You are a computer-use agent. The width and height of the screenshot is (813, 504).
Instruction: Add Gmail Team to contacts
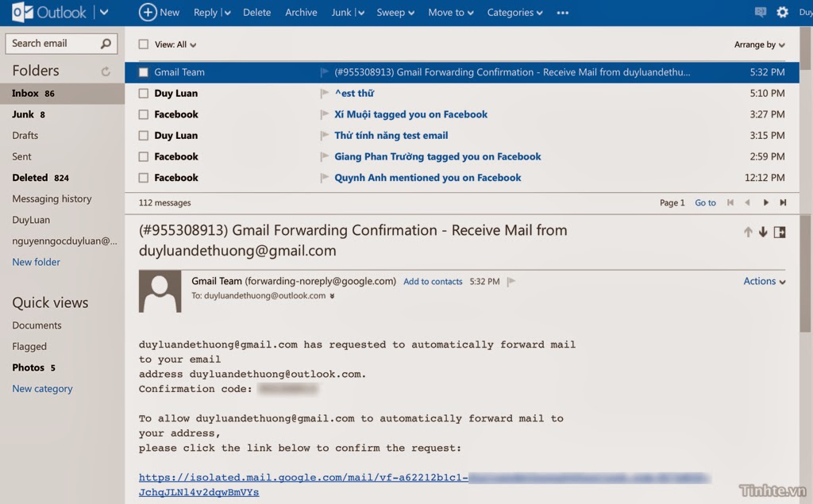(433, 282)
